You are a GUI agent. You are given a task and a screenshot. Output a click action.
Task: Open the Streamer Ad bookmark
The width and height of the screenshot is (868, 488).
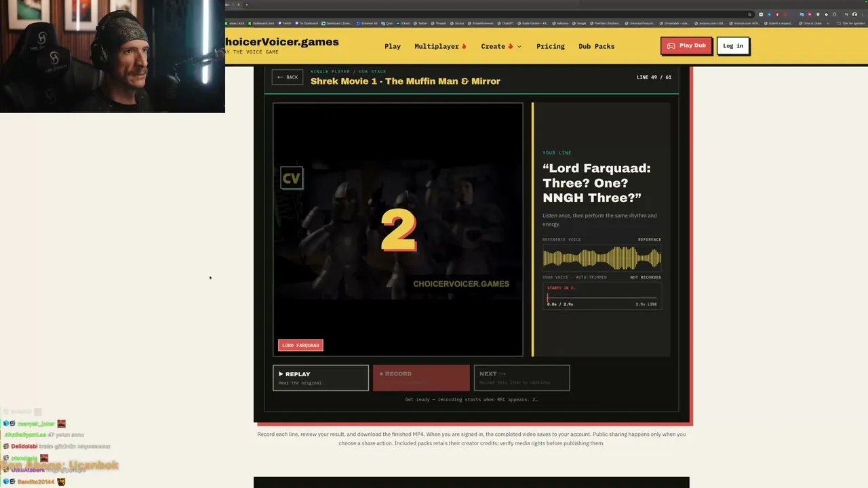368,23
